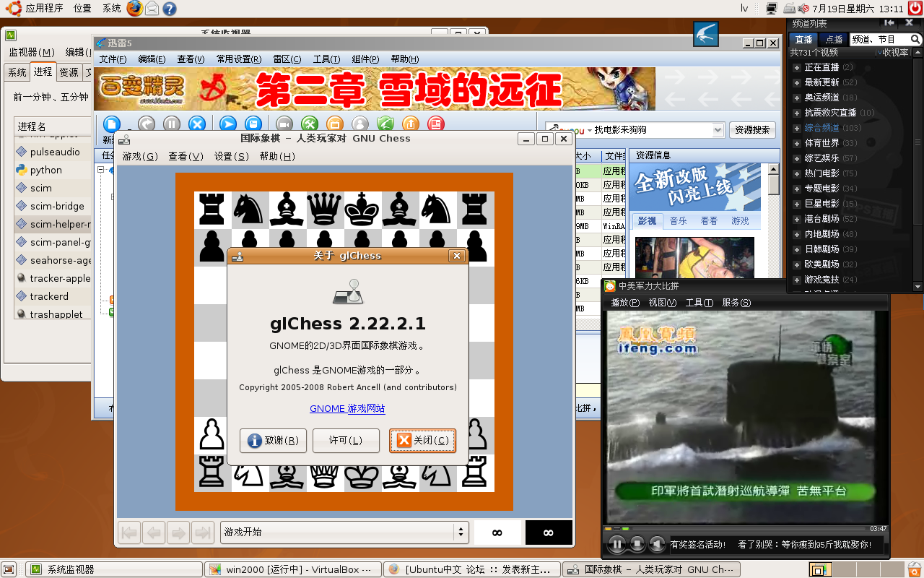
Task: Mute the video player speaker icon
Action: coord(657,543)
